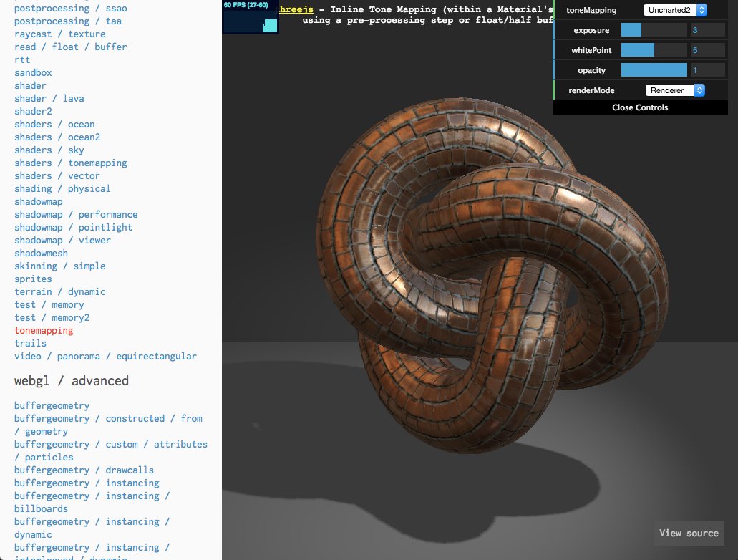738x560 pixels.
Task: Click the whitePoint value field showing 5
Action: coord(707,50)
